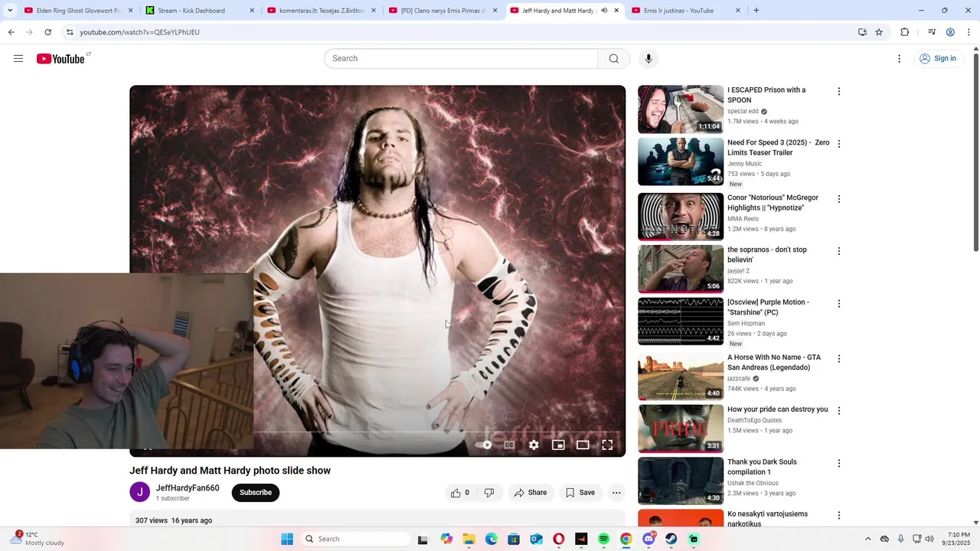Open options for Need For Speed 3 video
Viewport: 980px width, 551px height.
(x=839, y=144)
